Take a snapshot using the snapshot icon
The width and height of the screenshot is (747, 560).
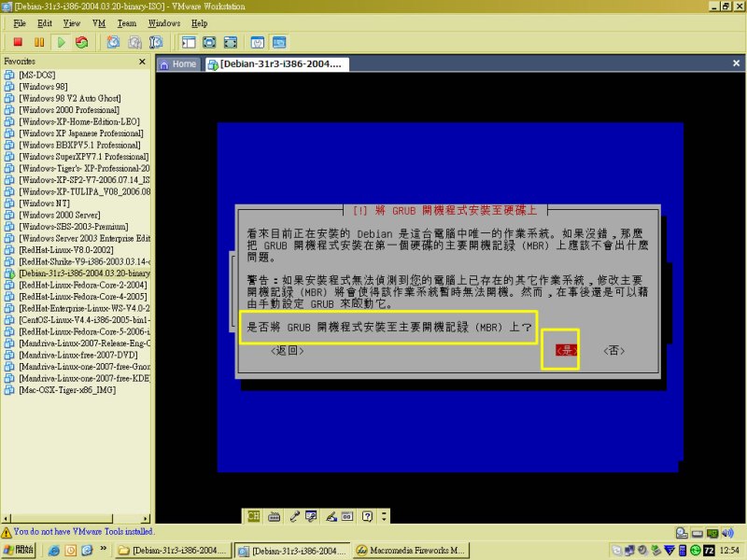pyautogui.click(x=113, y=42)
